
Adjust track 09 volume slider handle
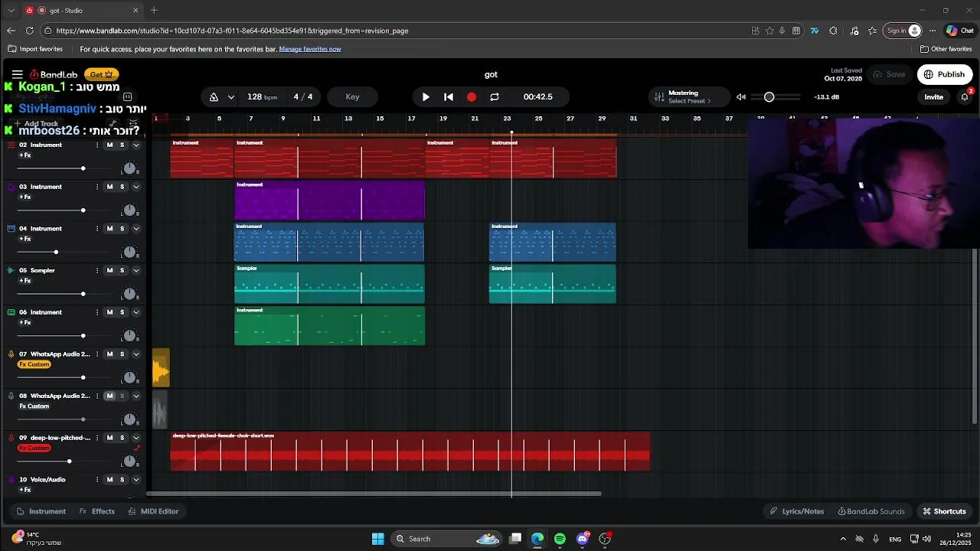[x=69, y=461]
